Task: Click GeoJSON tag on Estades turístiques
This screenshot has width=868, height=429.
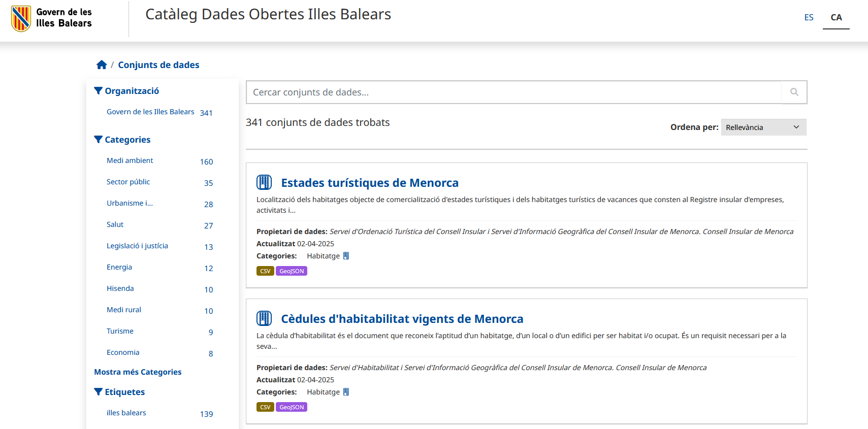Action: pyautogui.click(x=292, y=271)
